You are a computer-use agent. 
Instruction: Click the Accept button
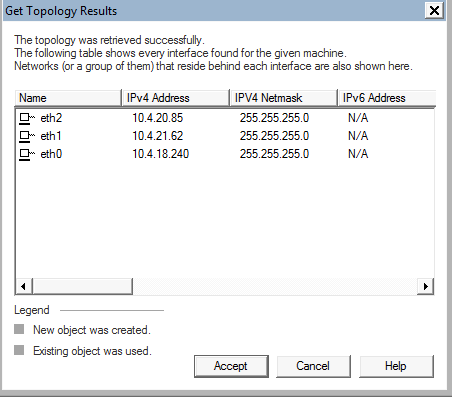tap(231, 366)
